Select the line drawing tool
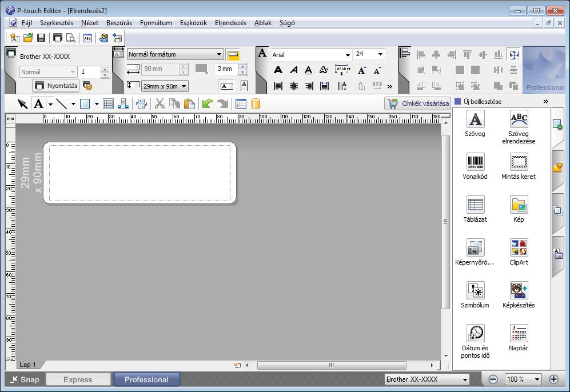Viewport: 570px width, 392px height. 61,104
